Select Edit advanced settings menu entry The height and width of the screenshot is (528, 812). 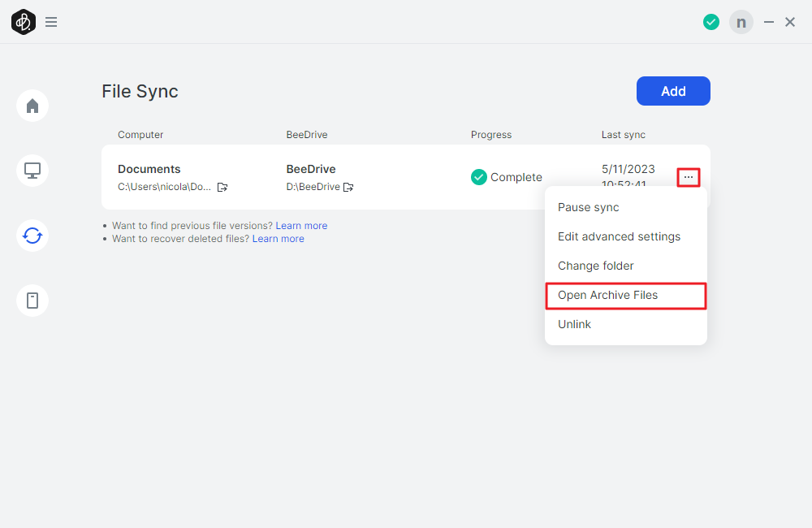[x=619, y=236]
